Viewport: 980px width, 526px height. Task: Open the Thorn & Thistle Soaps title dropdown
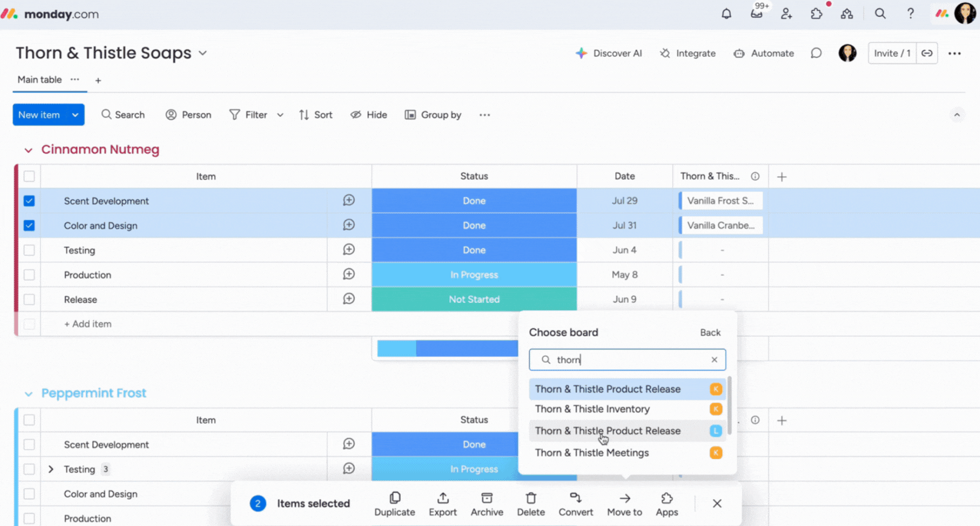[203, 53]
